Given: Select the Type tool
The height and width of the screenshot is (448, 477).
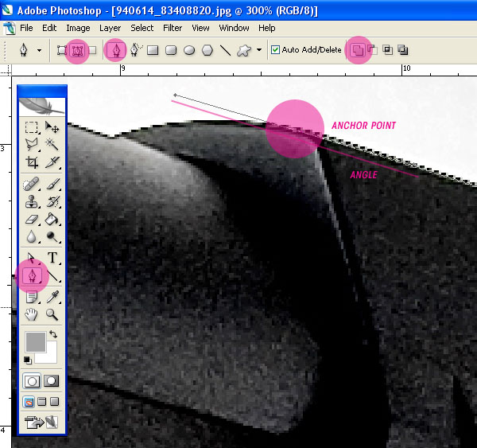Looking at the screenshot, I should point(52,258).
